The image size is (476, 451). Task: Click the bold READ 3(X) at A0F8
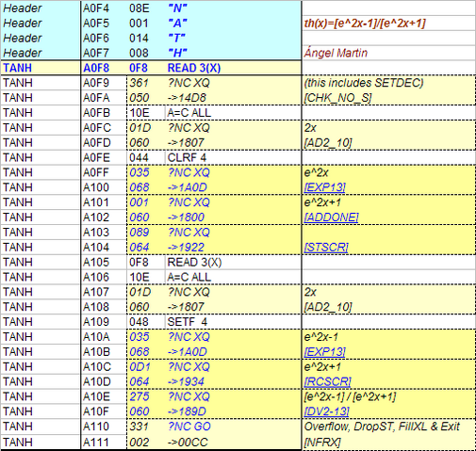(x=194, y=68)
